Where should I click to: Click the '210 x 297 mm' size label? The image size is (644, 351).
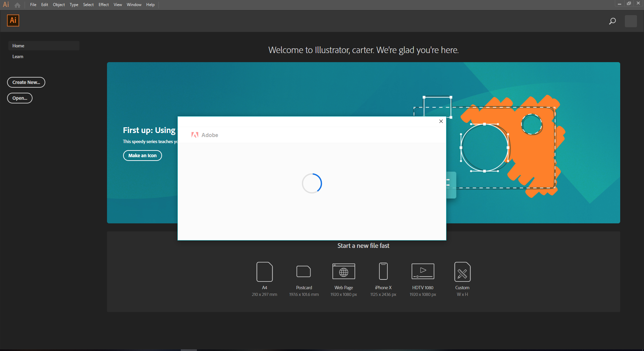(x=265, y=295)
